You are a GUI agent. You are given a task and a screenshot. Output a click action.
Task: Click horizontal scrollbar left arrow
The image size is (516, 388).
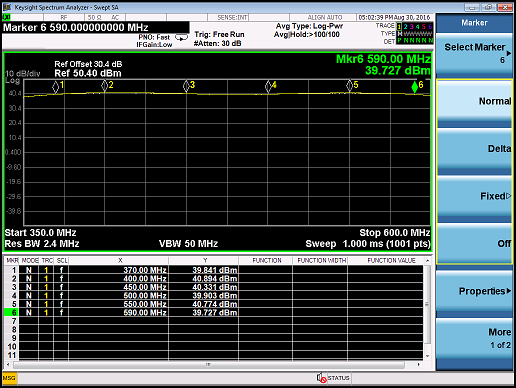tap(8, 365)
